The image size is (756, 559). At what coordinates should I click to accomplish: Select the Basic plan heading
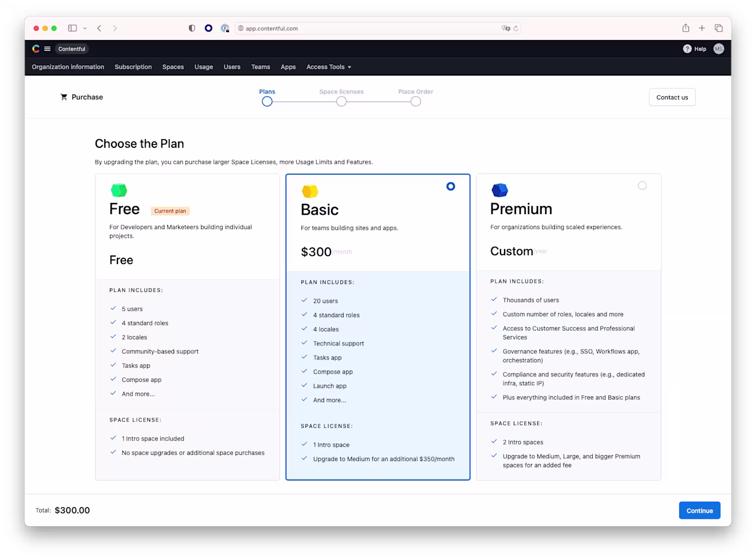pyautogui.click(x=320, y=210)
